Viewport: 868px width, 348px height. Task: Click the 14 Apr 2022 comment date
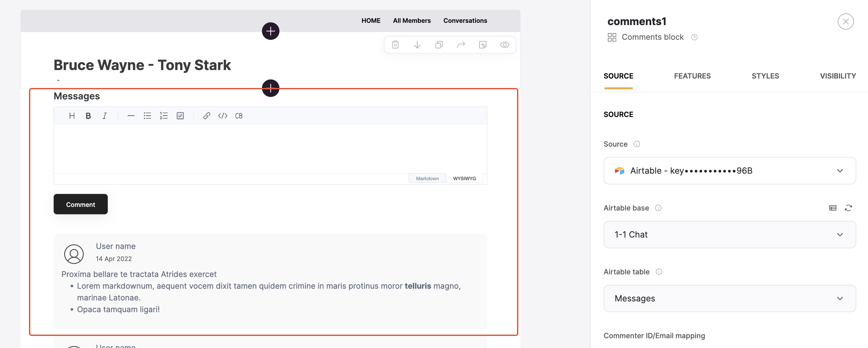click(114, 259)
